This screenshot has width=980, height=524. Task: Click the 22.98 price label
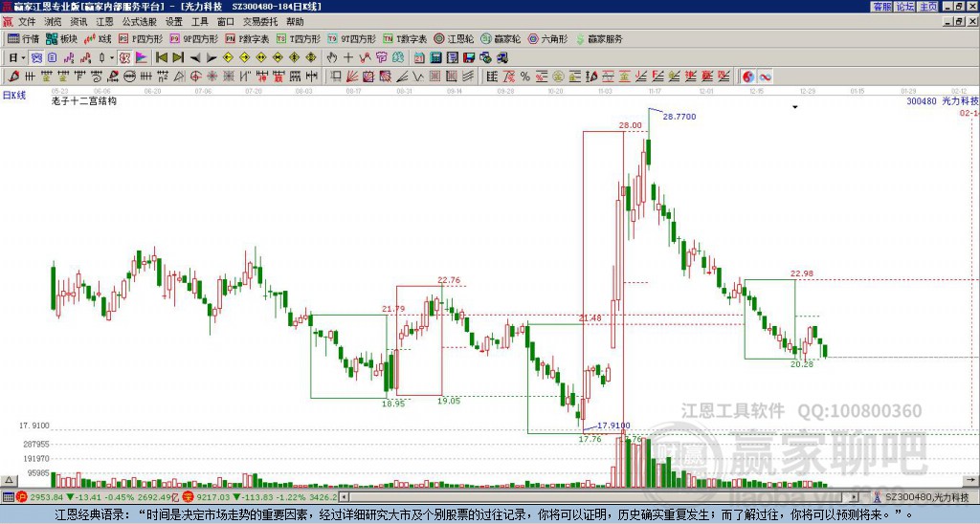click(802, 273)
